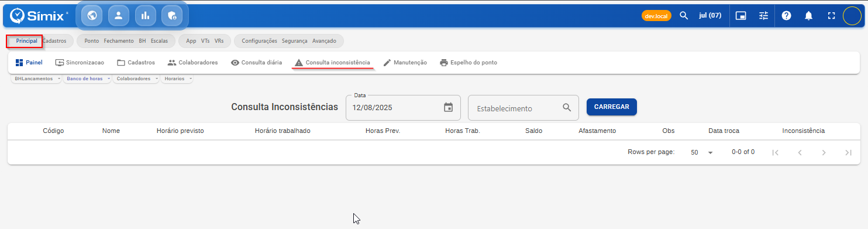Select the Segurança menu
The height and width of the screenshot is (229, 868).
click(x=294, y=41)
